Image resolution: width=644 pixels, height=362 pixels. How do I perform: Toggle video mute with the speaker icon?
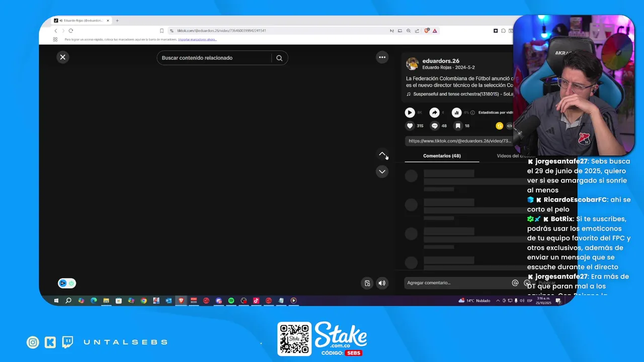(x=382, y=283)
